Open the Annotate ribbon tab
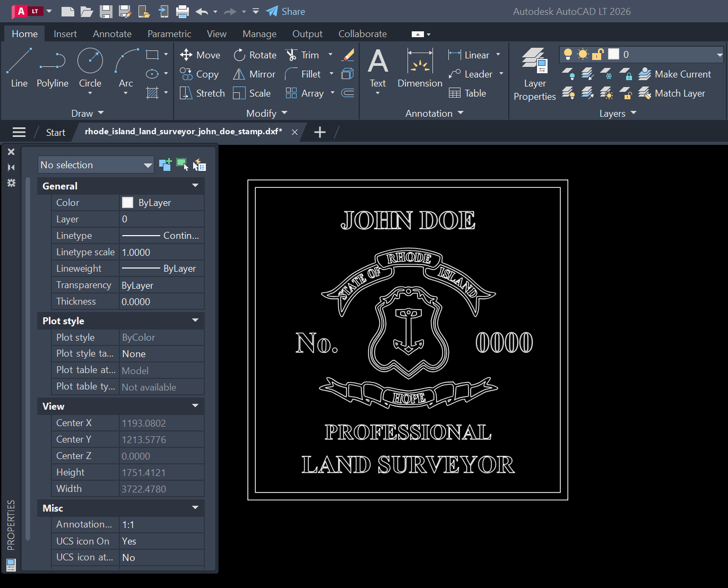 pos(112,33)
